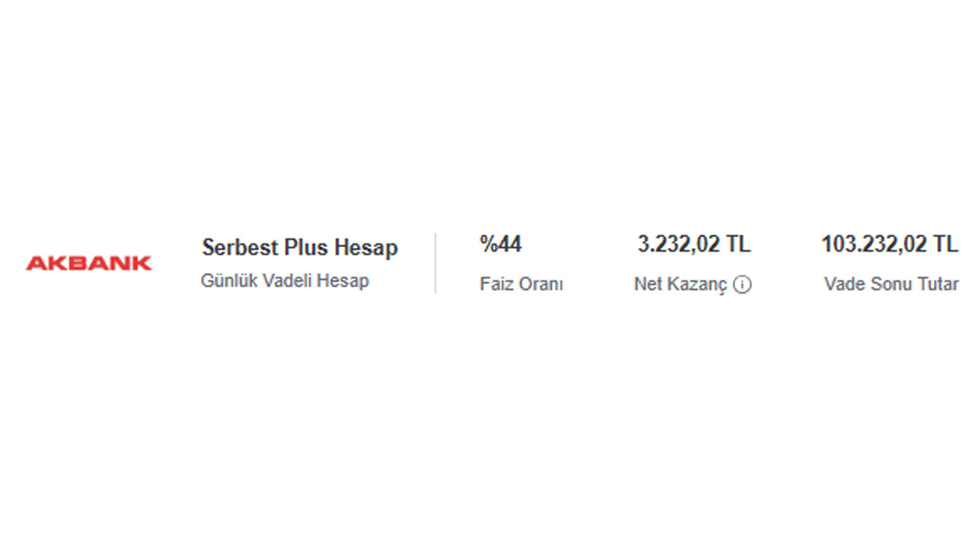Click the Net Kazanç label text
980x551 pixels.
pos(680,285)
